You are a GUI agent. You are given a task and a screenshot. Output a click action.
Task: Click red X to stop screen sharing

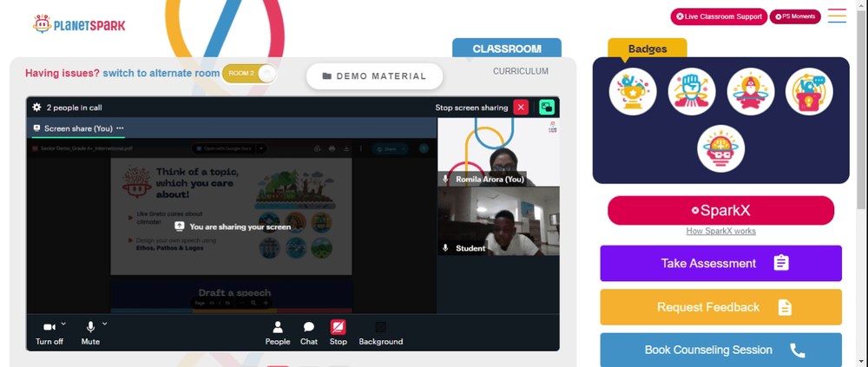tap(521, 108)
